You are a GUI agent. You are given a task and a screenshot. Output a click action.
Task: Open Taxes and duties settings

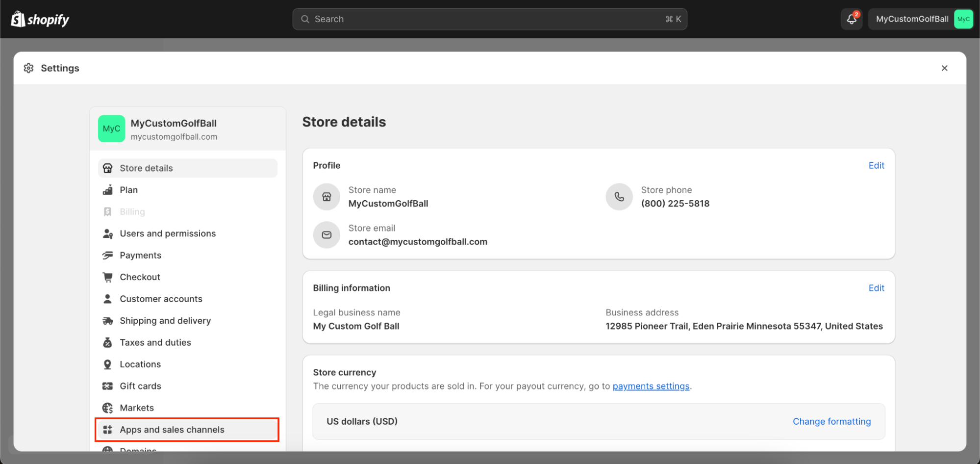click(155, 342)
